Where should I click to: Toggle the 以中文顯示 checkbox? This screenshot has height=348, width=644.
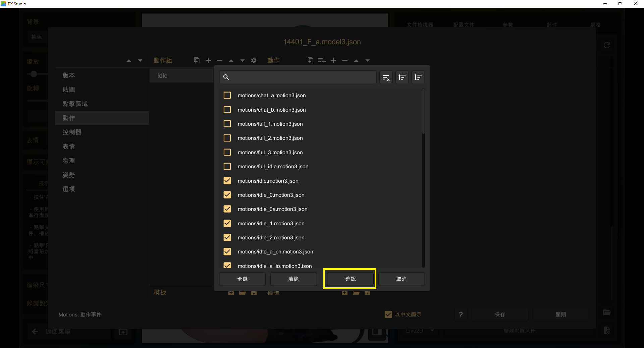(388, 314)
